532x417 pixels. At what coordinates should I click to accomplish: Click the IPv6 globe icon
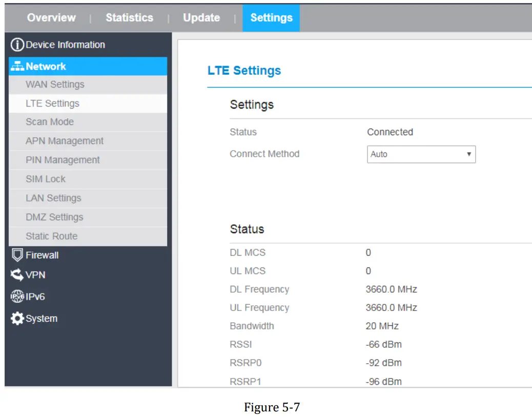[x=17, y=296]
